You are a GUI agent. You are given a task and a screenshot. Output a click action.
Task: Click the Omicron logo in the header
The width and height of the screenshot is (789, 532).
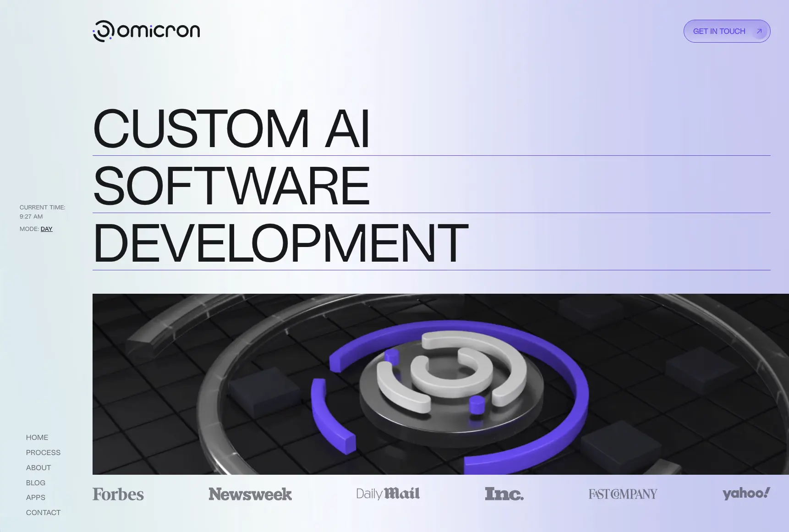click(146, 31)
